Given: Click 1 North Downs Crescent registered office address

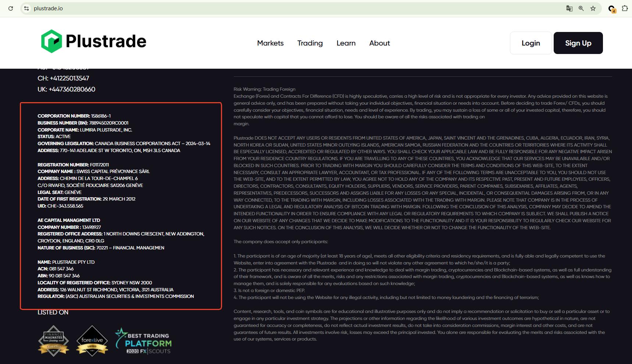Looking at the screenshot, I should click(x=121, y=237).
